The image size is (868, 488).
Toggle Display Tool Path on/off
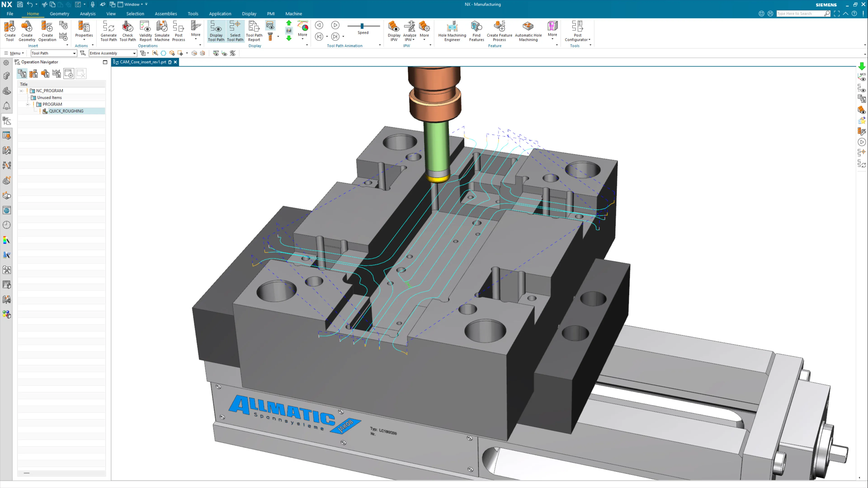pos(216,31)
